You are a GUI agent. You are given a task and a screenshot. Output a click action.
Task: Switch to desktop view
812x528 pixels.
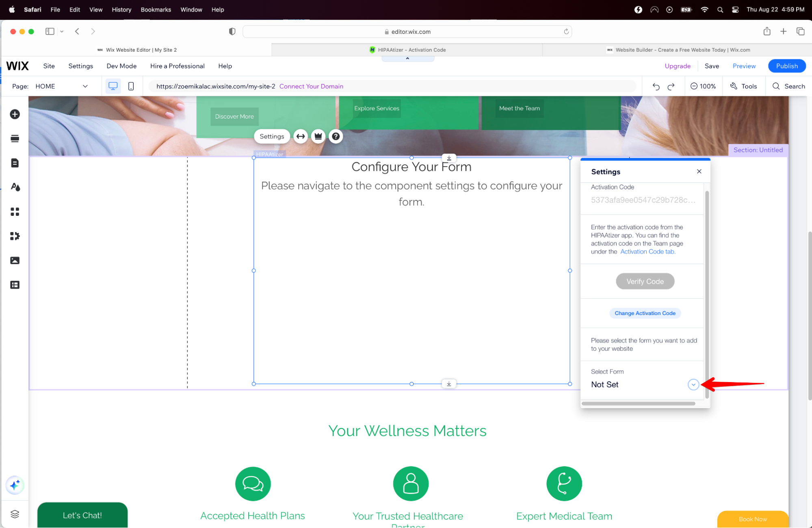point(113,86)
